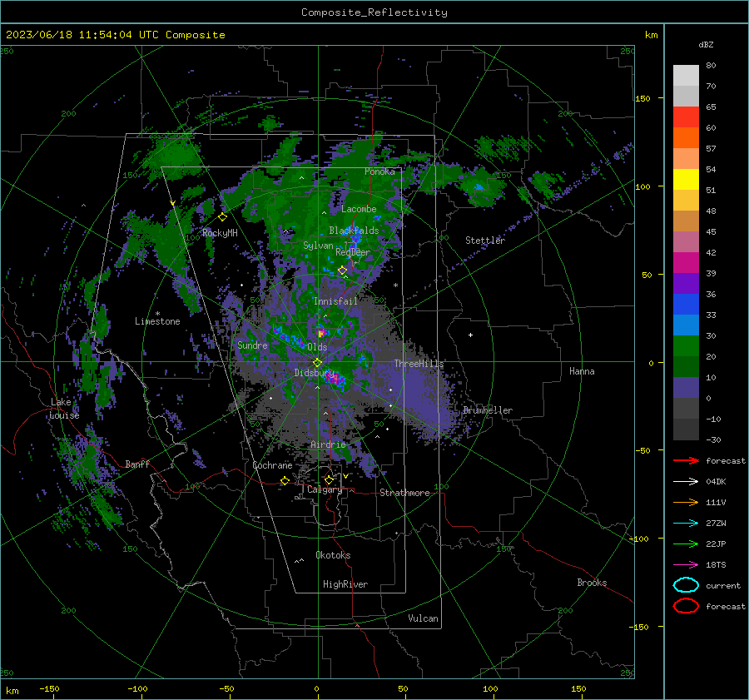Click the 33 dBZ blue color swatch
749x700 pixels.
click(x=686, y=325)
